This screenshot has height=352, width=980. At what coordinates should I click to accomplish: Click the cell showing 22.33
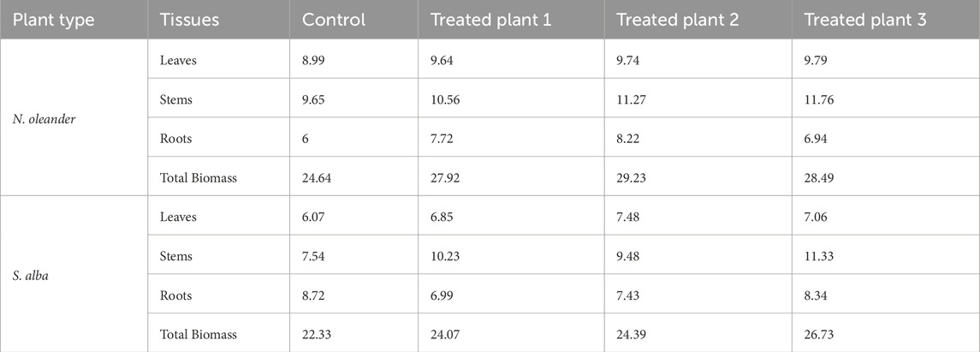coord(318,334)
